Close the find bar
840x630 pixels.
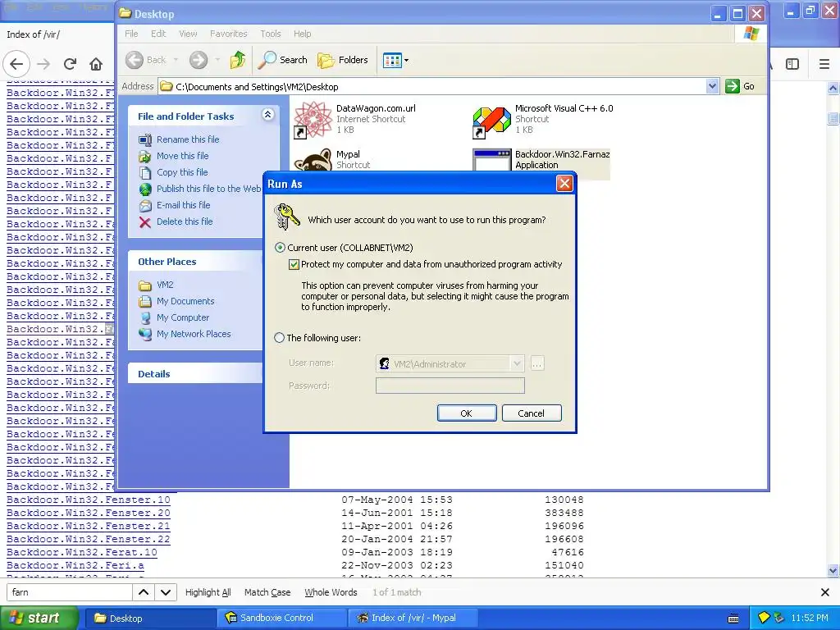pos(825,592)
